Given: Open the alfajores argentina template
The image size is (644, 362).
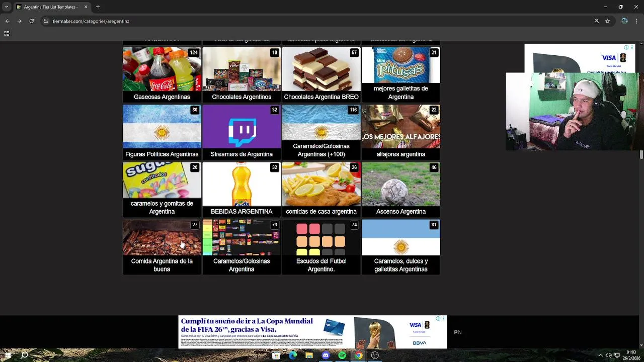Looking at the screenshot, I should (x=401, y=132).
